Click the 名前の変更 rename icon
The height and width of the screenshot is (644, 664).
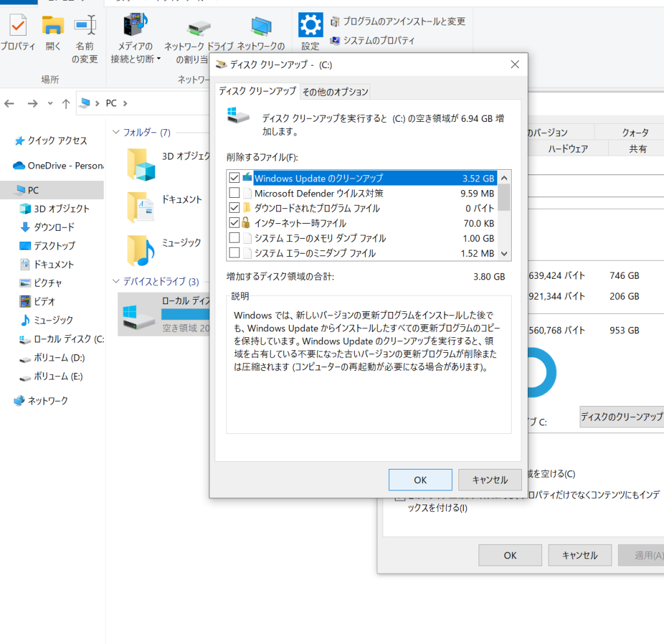[x=85, y=27]
